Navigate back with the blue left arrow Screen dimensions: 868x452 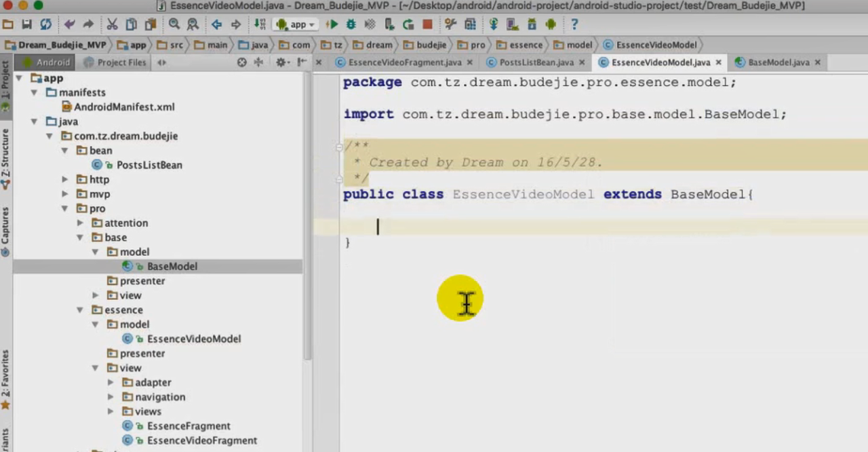click(x=216, y=24)
